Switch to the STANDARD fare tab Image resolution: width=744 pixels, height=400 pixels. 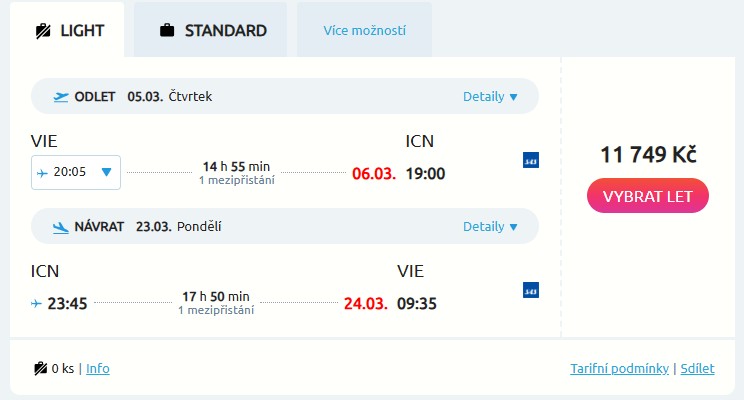tap(212, 30)
